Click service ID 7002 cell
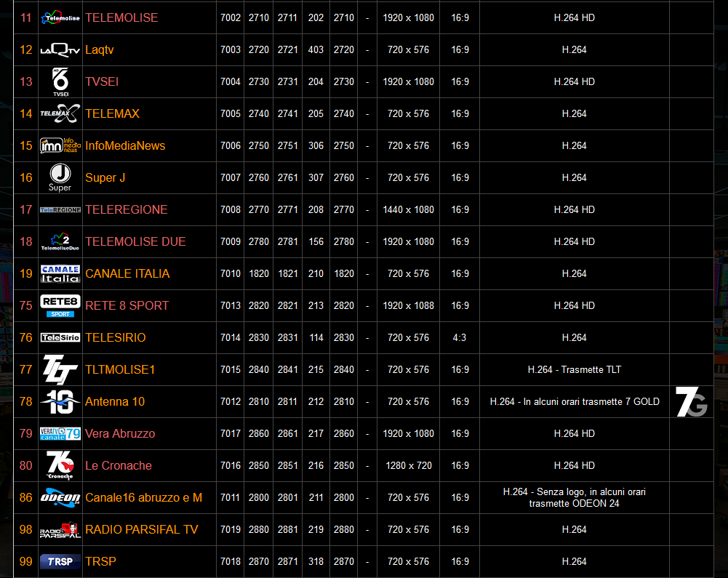This screenshot has width=728, height=578. click(231, 17)
